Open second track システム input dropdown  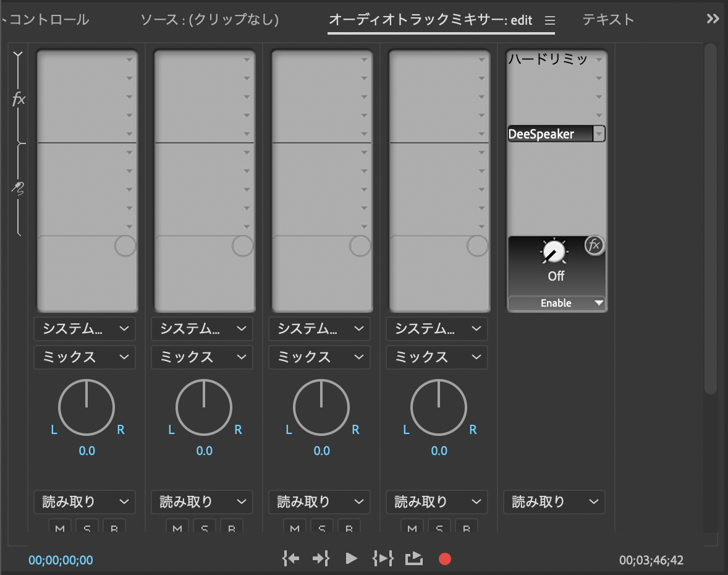pos(202,329)
